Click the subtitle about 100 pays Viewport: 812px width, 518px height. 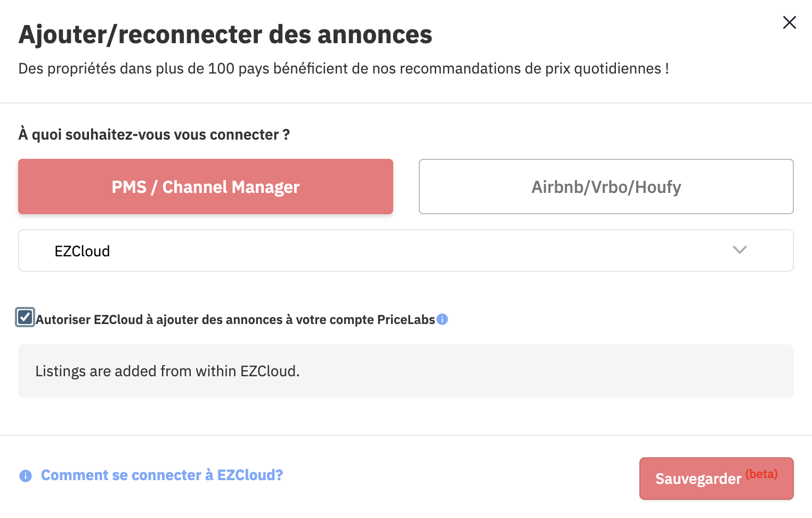pos(344,69)
